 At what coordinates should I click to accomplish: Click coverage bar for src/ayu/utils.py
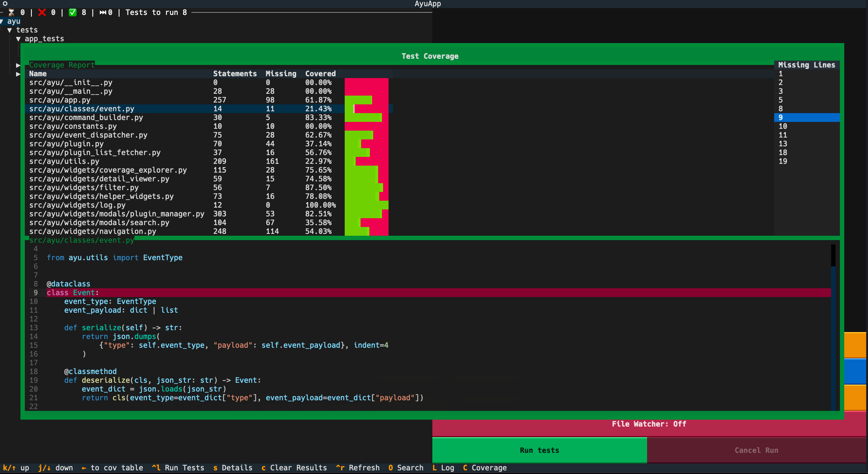point(366,161)
